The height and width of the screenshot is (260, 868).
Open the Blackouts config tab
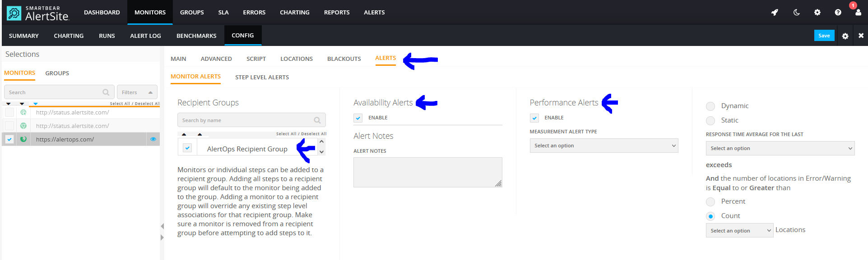pos(343,59)
